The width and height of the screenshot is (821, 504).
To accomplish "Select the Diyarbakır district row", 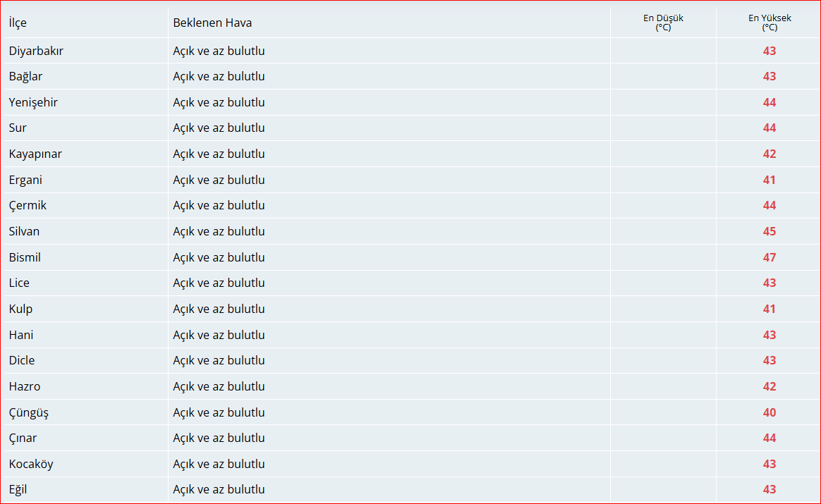I will point(410,51).
